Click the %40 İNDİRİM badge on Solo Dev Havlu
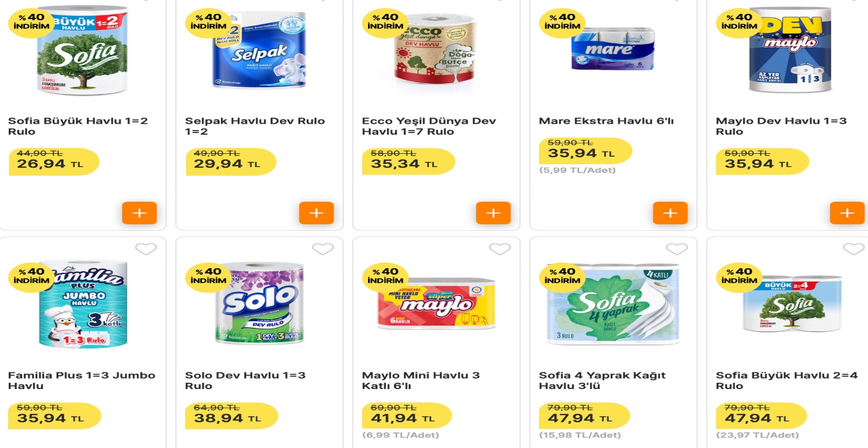 coord(207,276)
